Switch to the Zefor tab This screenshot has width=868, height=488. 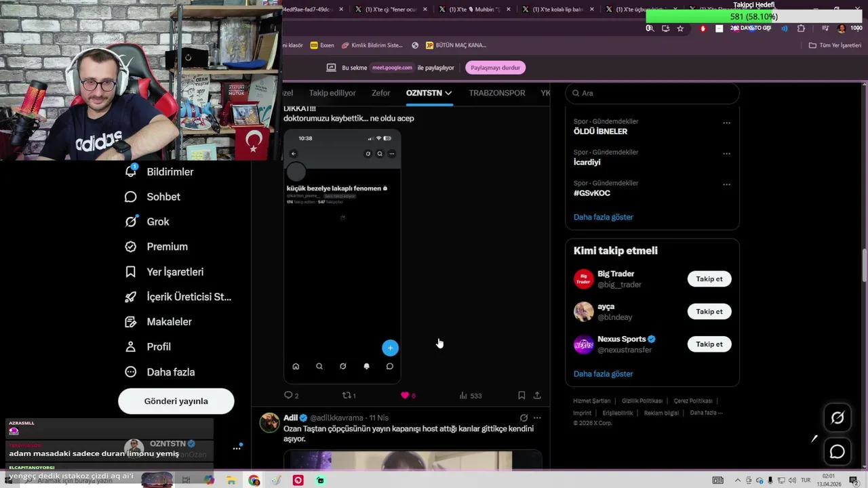click(x=380, y=93)
